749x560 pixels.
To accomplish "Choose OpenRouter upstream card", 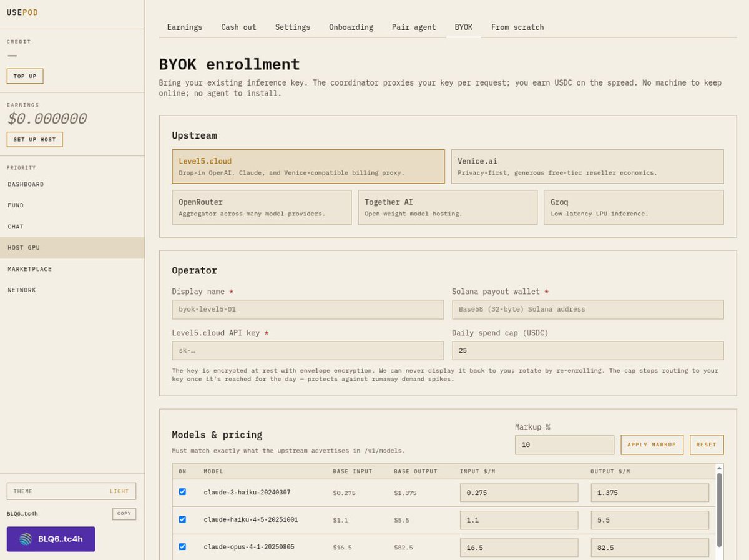I will [262, 207].
